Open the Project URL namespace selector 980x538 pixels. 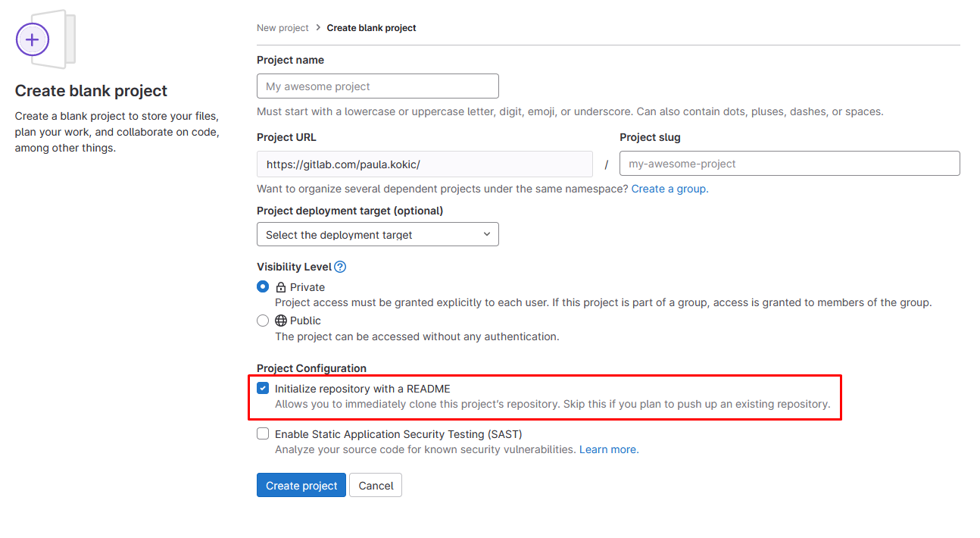point(424,164)
